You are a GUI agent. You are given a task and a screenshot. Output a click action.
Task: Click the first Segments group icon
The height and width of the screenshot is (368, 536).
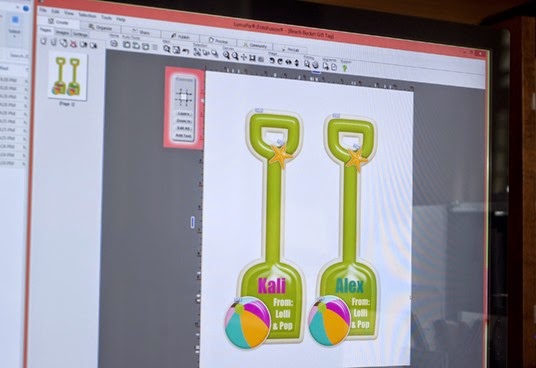326,66
